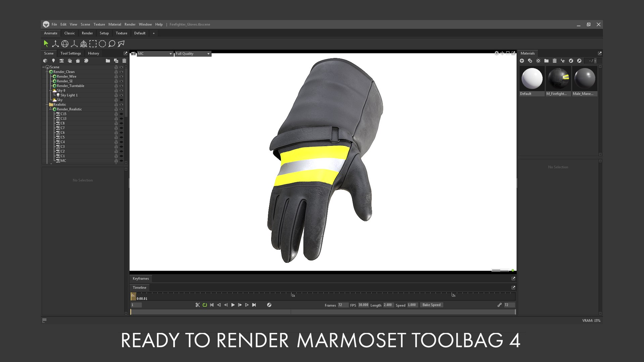Export material with outward arrow icon
The width and height of the screenshot is (644, 362).
point(579,61)
